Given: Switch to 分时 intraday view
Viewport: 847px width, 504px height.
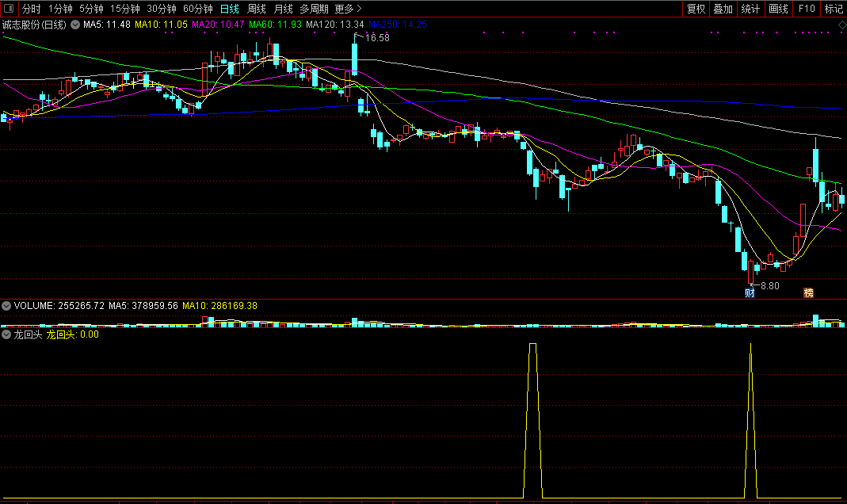Looking at the screenshot, I should point(32,9).
